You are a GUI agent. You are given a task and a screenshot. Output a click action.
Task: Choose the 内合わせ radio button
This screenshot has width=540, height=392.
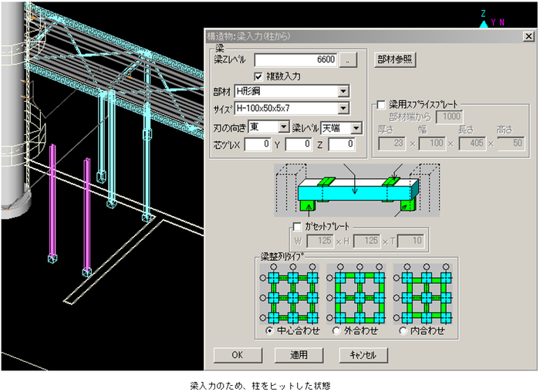403,331
